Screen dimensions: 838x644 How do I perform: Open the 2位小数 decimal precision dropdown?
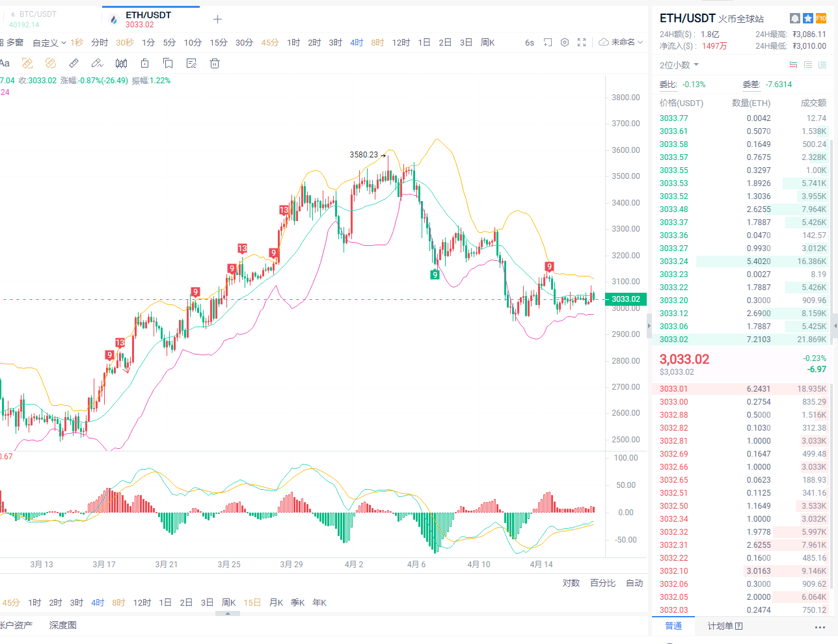click(x=679, y=65)
